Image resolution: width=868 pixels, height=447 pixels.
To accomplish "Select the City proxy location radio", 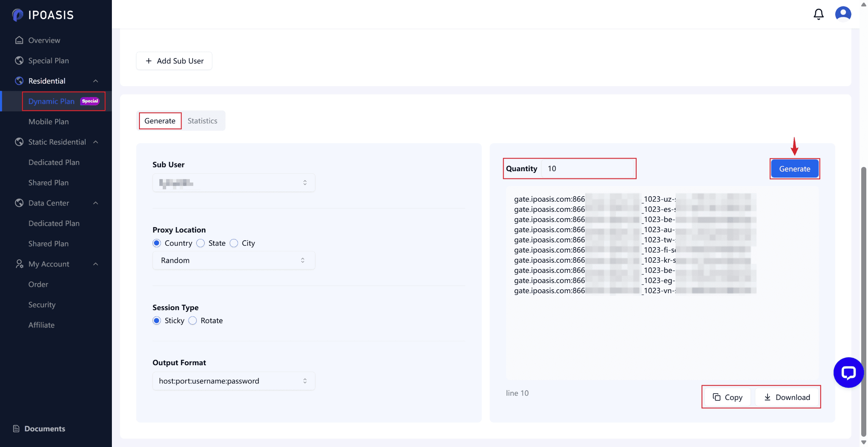I will (234, 243).
